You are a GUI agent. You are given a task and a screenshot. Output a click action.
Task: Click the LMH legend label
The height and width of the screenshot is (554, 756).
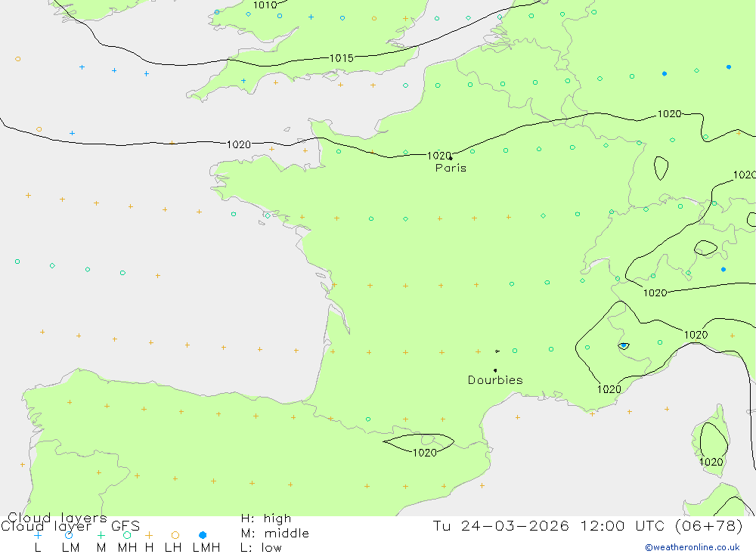(206, 548)
